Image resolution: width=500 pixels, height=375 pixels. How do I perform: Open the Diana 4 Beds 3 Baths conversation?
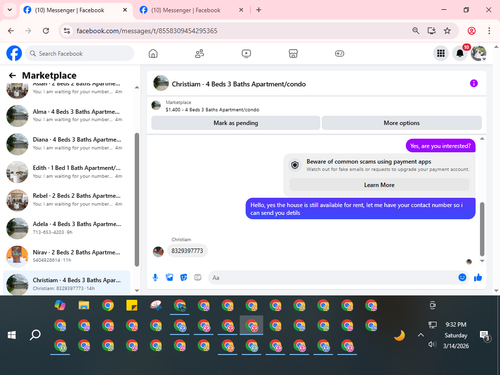click(67, 144)
